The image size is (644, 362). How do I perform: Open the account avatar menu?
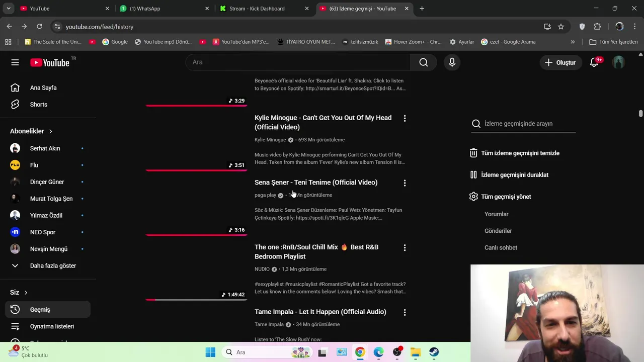(x=618, y=62)
